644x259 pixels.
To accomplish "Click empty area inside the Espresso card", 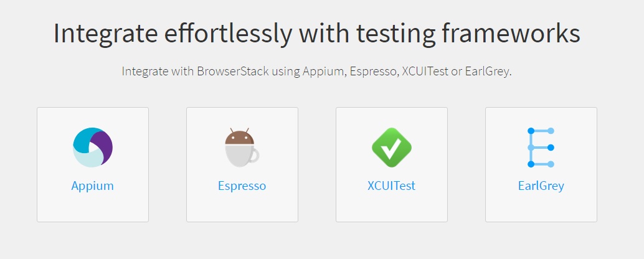I will click(x=242, y=209).
